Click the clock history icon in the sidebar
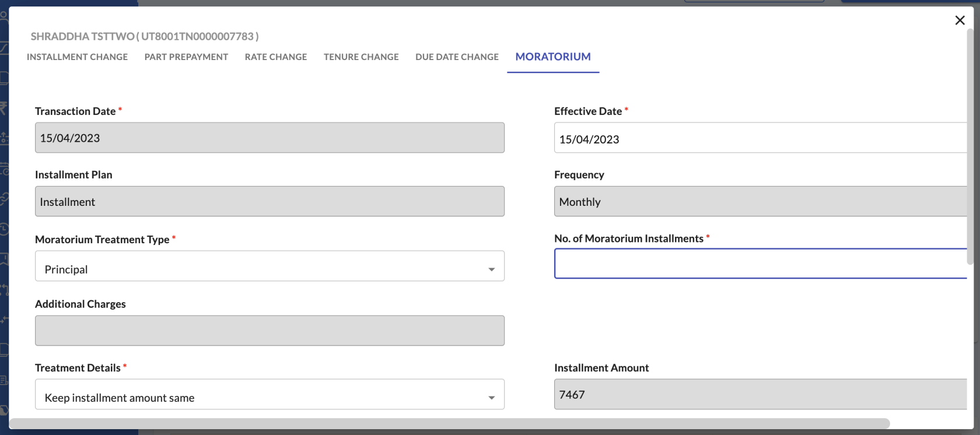The width and height of the screenshot is (980, 435). click(3, 229)
